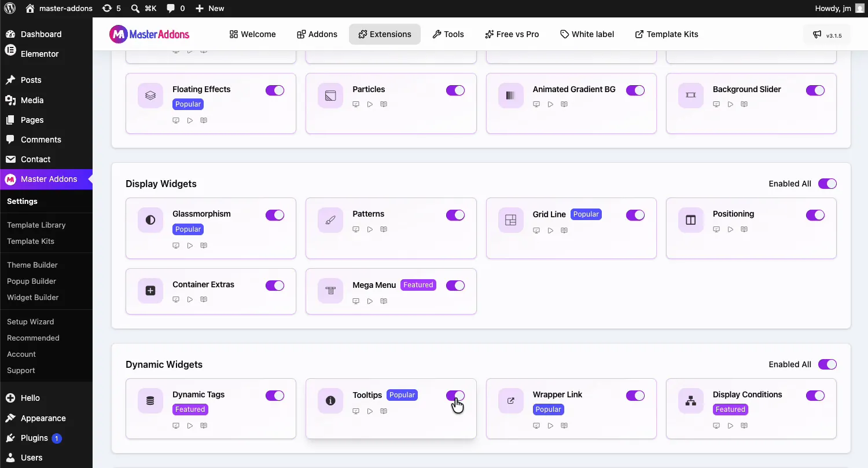The width and height of the screenshot is (868, 468).
Task: Open the docs book icon for Background Slider
Action: tap(744, 104)
